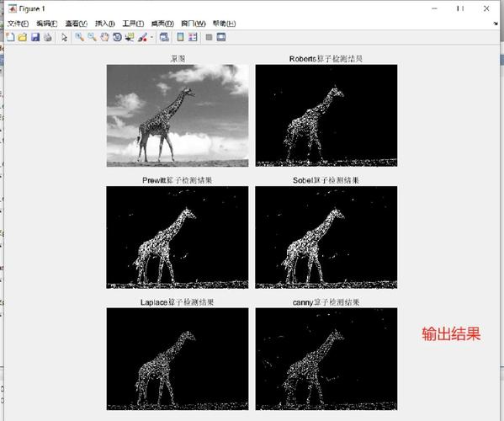Open the brush color dropdown arrow
This screenshot has height=421, width=504.
[151, 37]
